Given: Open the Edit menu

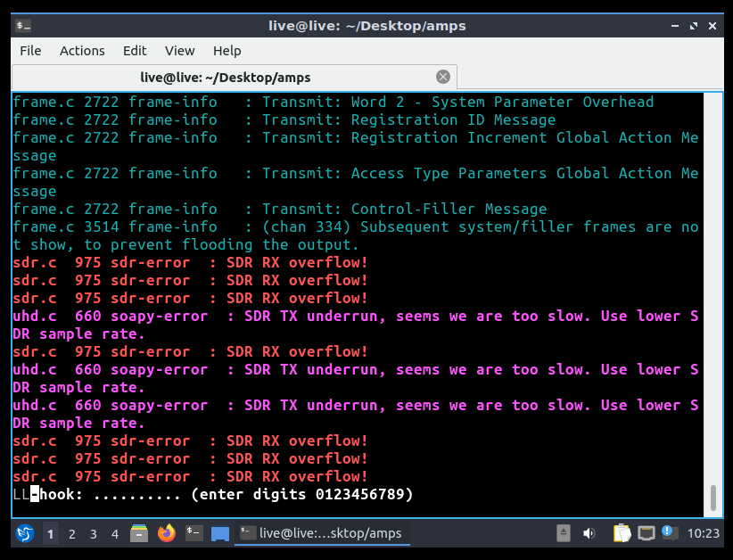Looking at the screenshot, I should 135,51.
